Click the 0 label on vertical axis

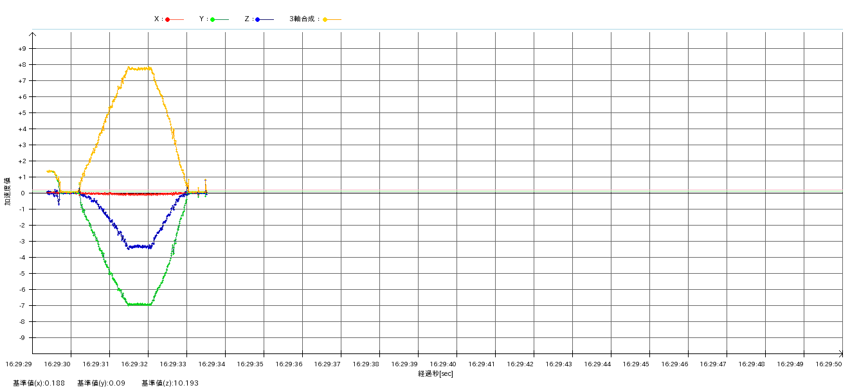click(22, 193)
